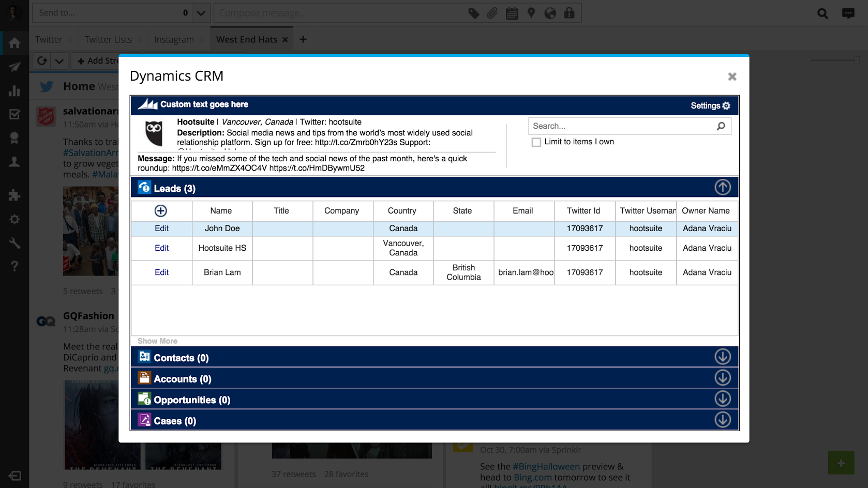Open the Tools wrench sidebar icon
868x488 pixels.
point(14,242)
